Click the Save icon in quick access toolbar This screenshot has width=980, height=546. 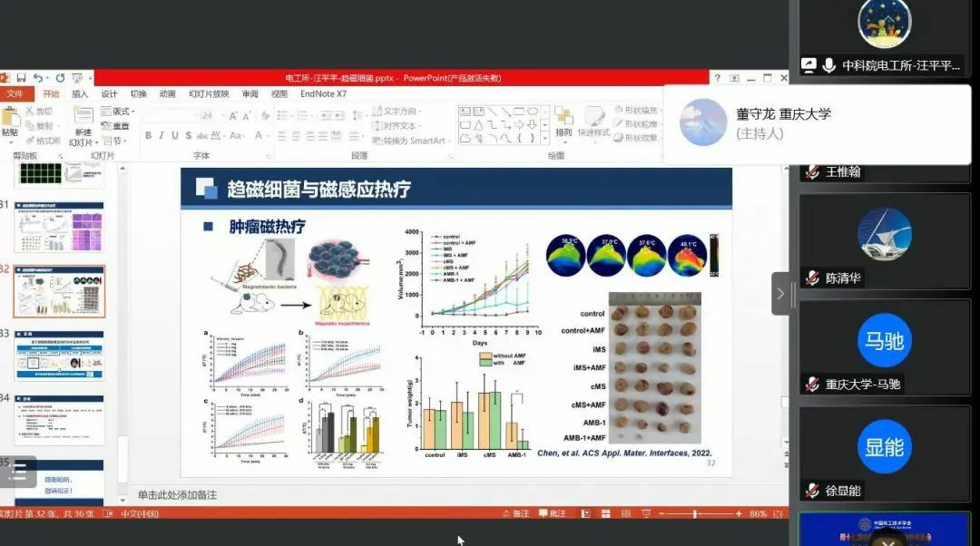tap(21, 78)
